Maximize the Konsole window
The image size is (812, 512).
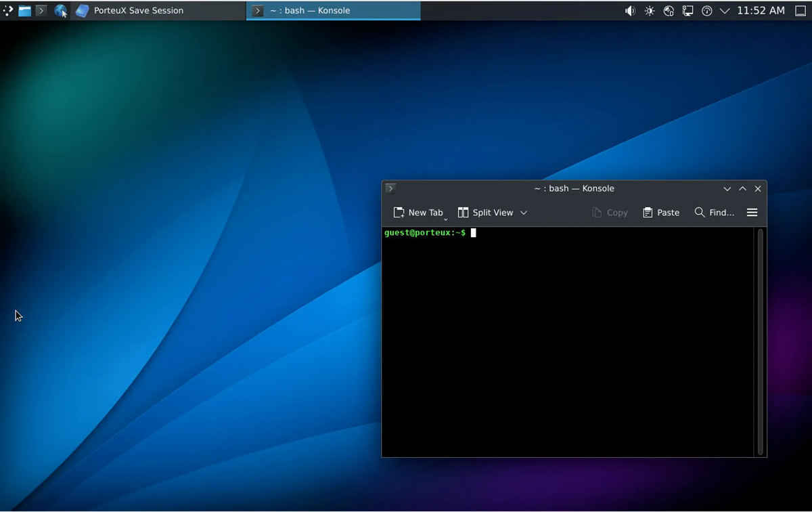point(742,189)
